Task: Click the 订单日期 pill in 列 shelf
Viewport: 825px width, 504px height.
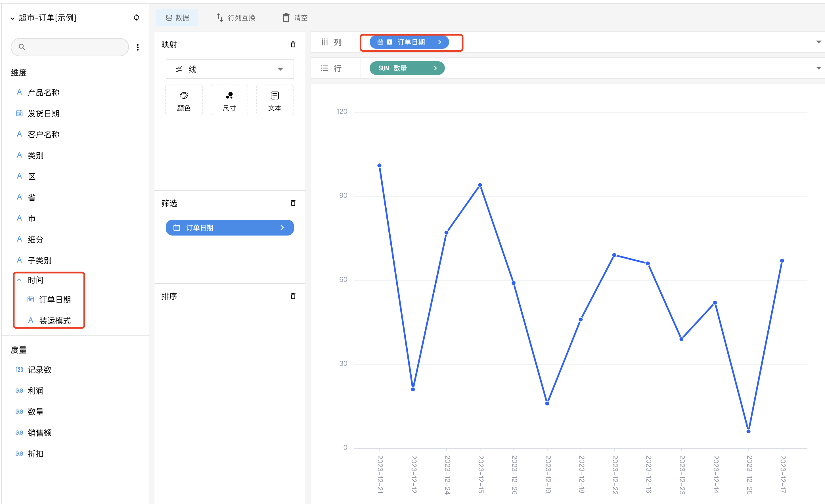Action: pos(409,42)
